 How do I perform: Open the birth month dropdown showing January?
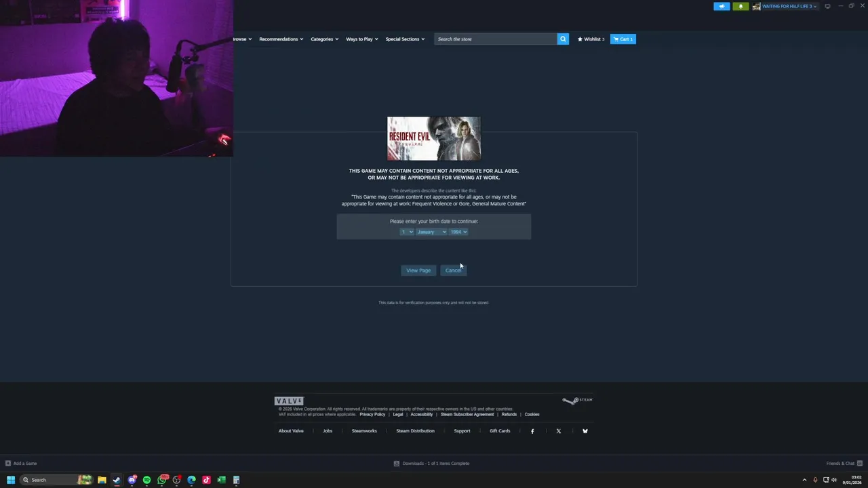pos(431,232)
